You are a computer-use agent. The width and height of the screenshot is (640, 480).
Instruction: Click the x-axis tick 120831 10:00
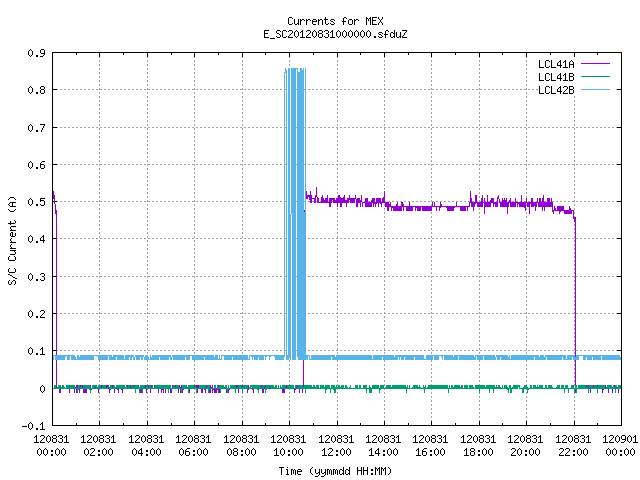288,445
